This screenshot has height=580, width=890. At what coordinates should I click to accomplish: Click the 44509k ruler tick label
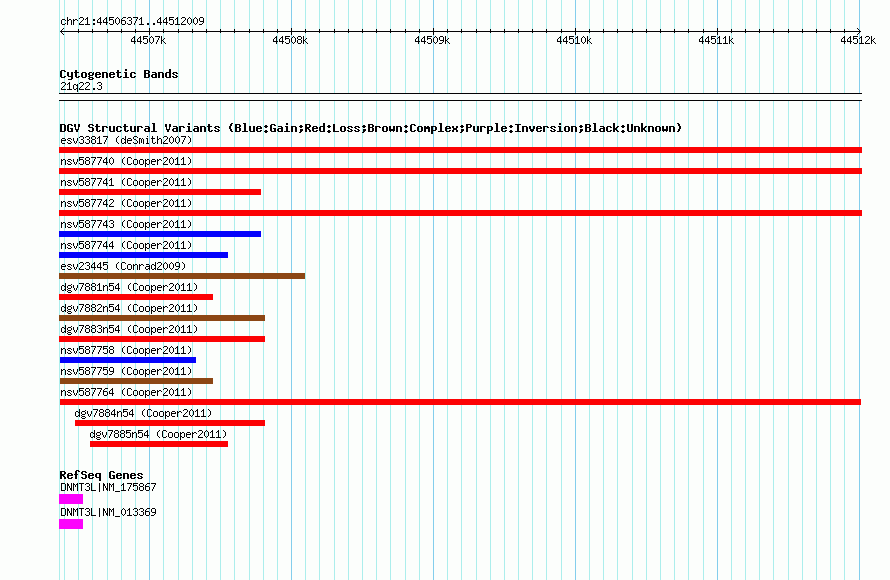tap(432, 40)
